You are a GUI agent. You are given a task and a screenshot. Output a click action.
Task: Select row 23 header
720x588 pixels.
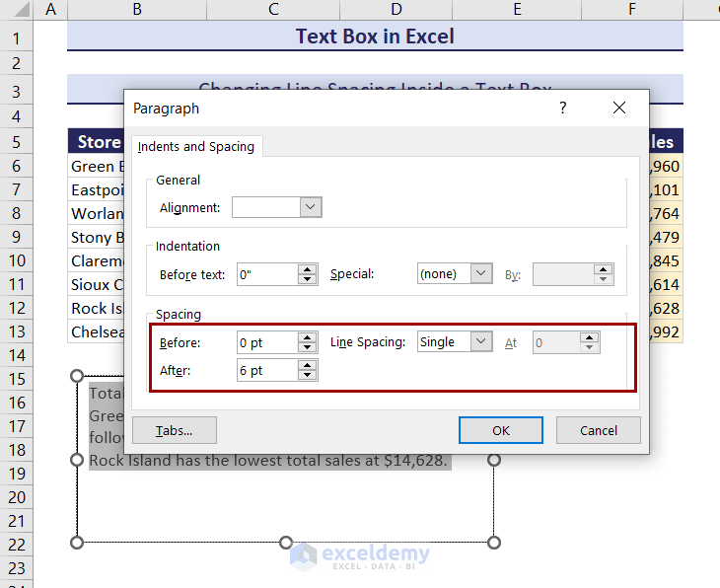pos(17,568)
